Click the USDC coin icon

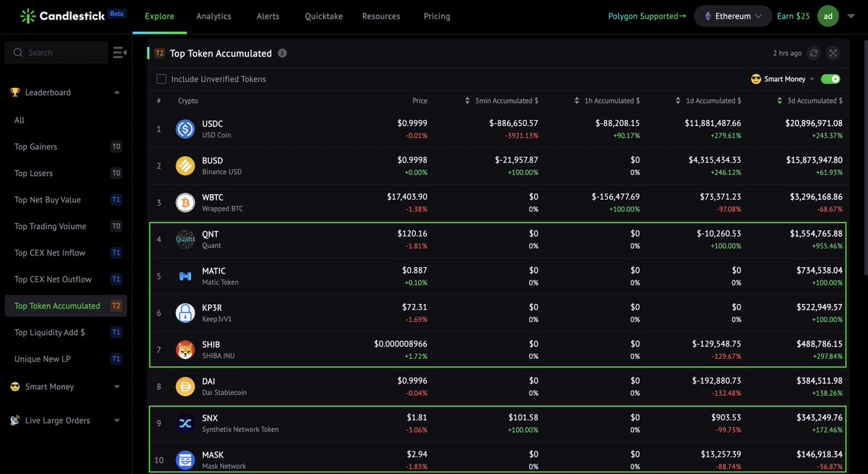(184, 129)
